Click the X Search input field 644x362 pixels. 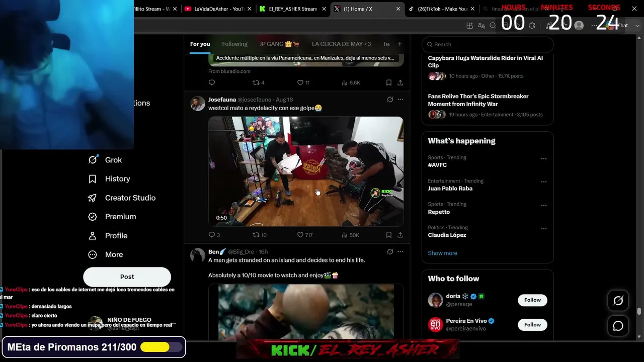click(488, 44)
